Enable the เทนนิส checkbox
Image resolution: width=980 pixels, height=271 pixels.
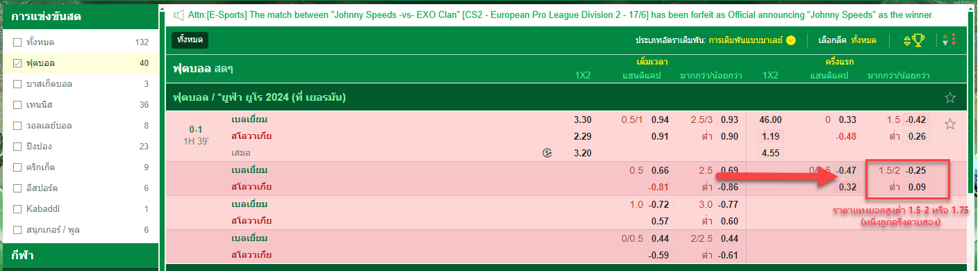(x=17, y=105)
